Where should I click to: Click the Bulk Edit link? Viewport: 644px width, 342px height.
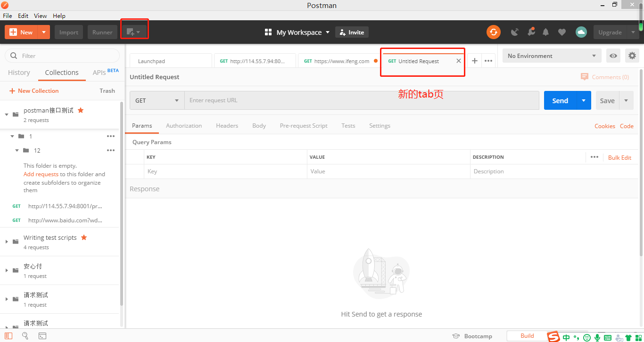[619, 157]
